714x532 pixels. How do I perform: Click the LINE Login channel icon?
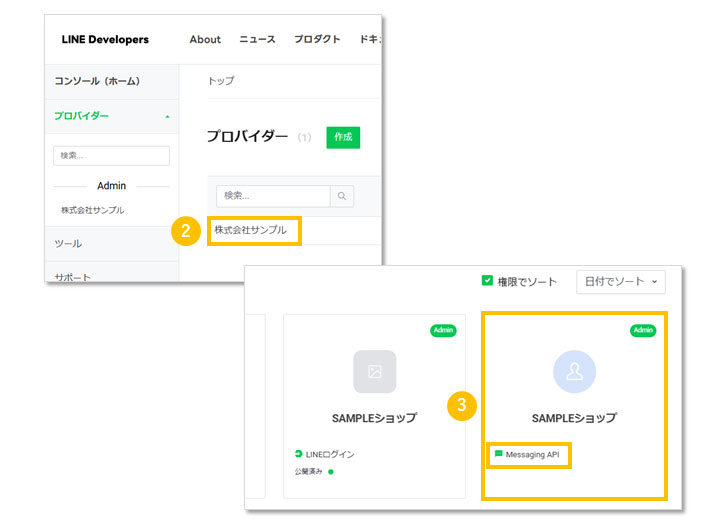tap(298, 454)
